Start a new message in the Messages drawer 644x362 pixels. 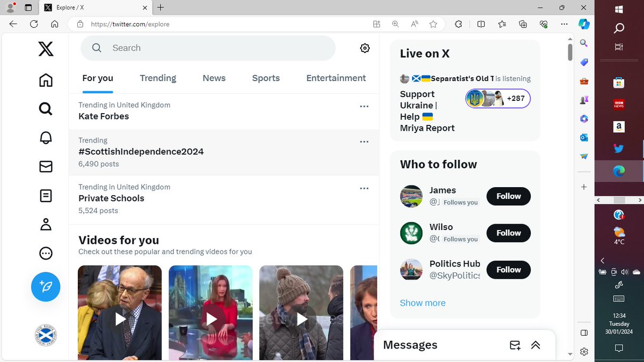515,345
